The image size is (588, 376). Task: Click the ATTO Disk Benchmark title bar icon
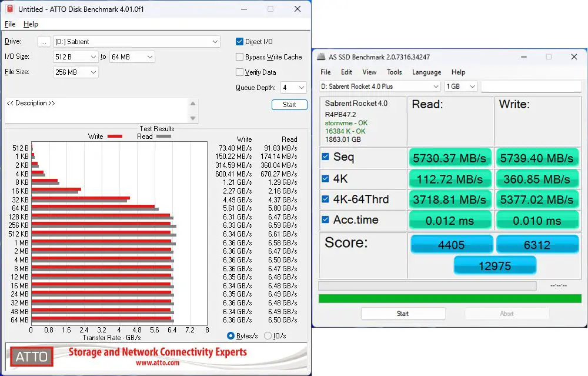[10, 9]
